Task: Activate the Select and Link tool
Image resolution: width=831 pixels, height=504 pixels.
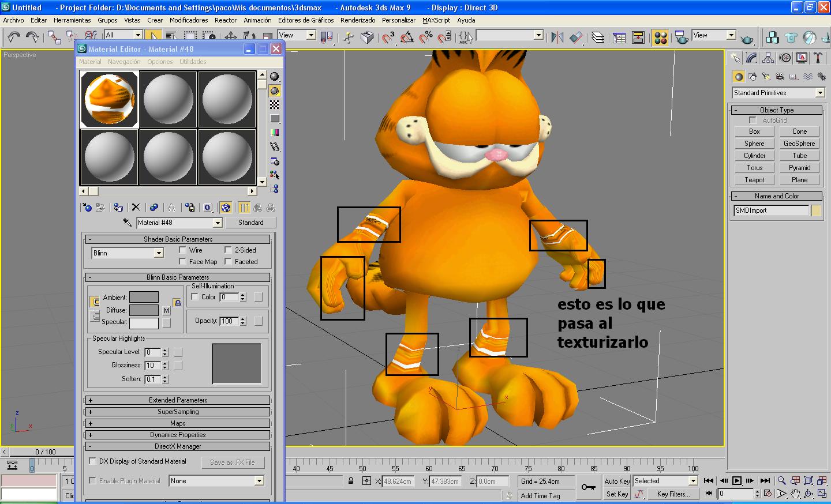Action: tap(54, 37)
